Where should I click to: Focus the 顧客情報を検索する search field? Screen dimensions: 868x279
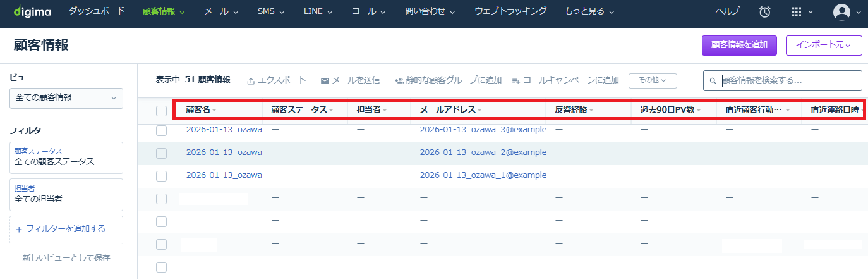783,80
